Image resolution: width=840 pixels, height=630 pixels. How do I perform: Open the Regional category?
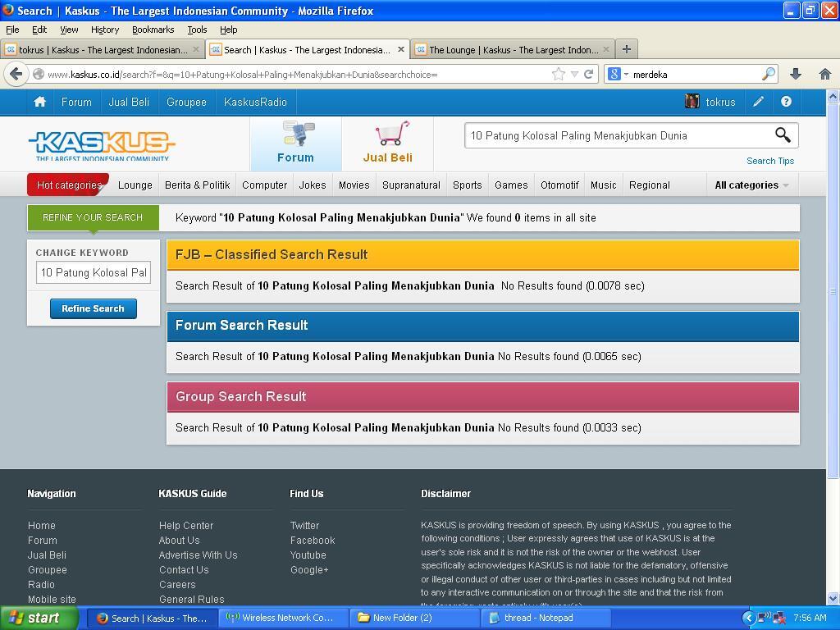650,185
